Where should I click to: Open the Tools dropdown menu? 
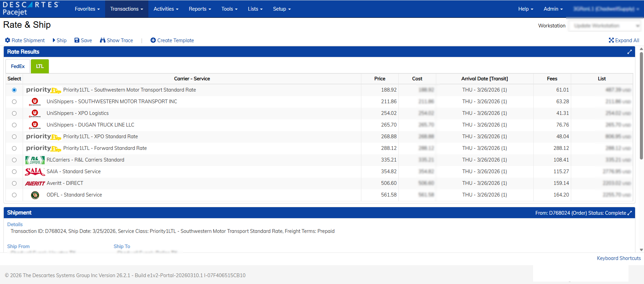229,9
